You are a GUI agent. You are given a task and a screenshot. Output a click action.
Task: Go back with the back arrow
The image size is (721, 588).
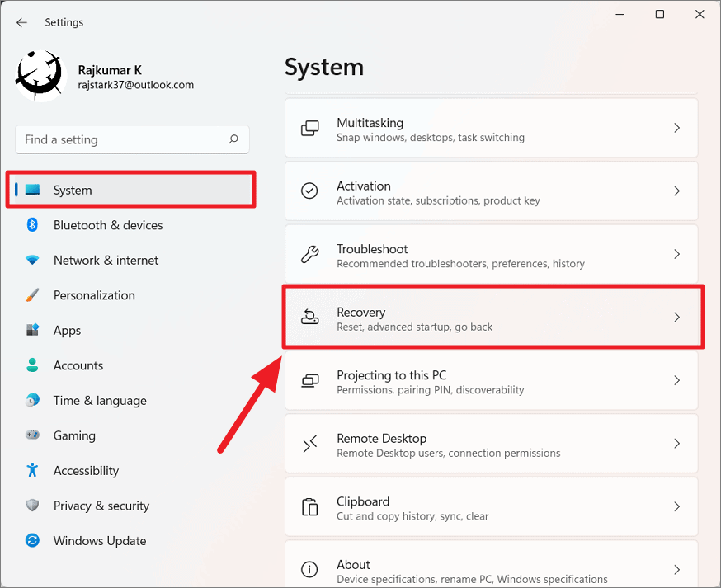tap(21, 22)
